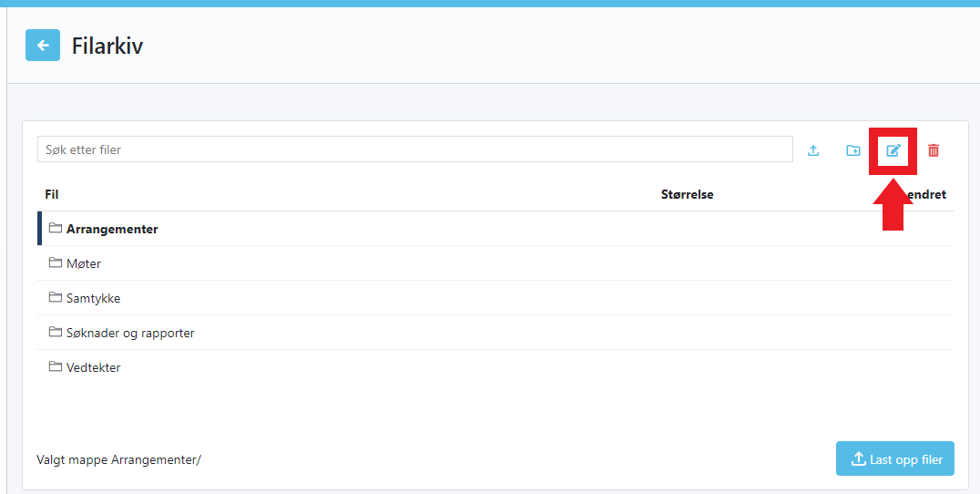Image resolution: width=980 pixels, height=494 pixels.
Task: Click the folder icon beside Møter
Action: click(x=55, y=263)
